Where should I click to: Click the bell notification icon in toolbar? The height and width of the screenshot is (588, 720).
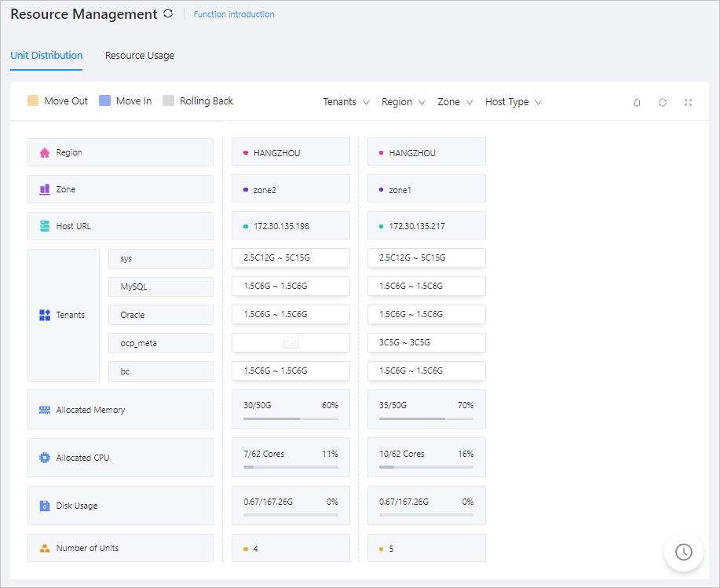637,102
